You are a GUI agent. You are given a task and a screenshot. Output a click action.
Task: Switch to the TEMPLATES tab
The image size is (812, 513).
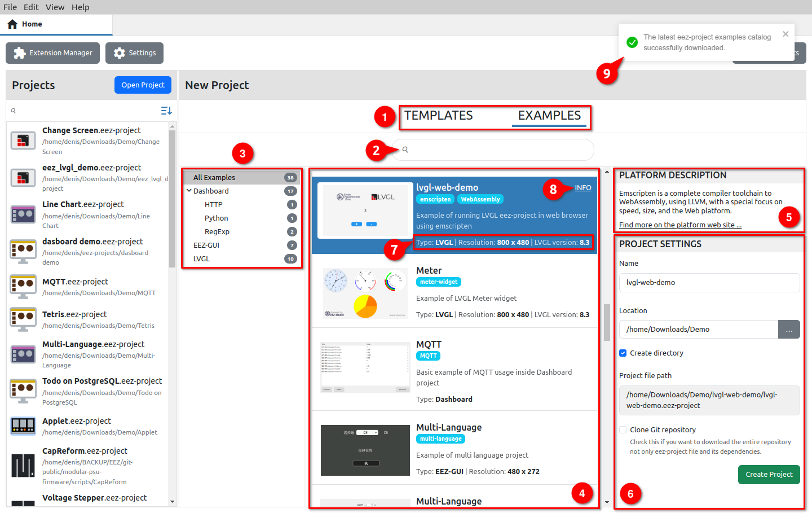pos(438,116)
